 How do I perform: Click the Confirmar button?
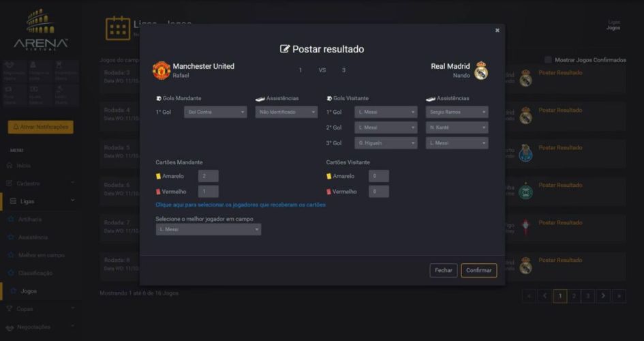(479, 270)
